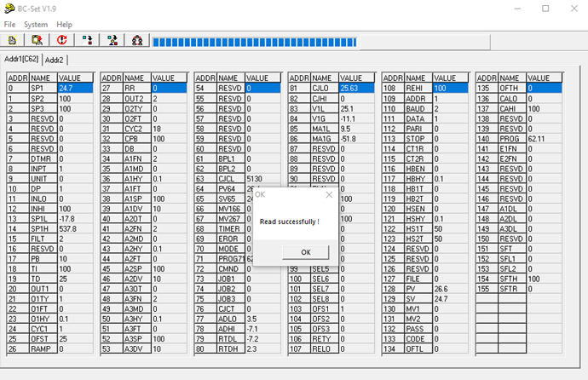Maximize the BC-Set window
This screenshot has height=380, width=588.
click(545, 9)
